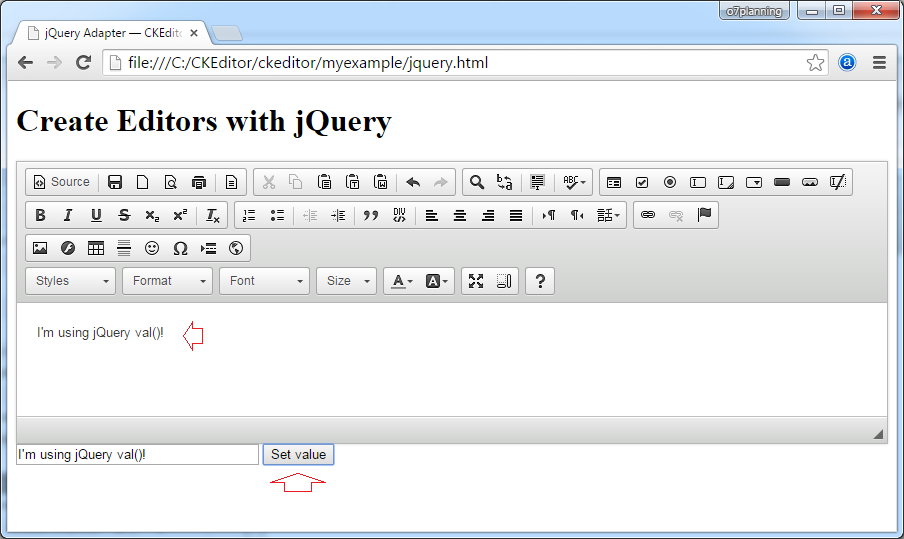
Task: Insert a Horizontal Line
Action: (124, 248)
